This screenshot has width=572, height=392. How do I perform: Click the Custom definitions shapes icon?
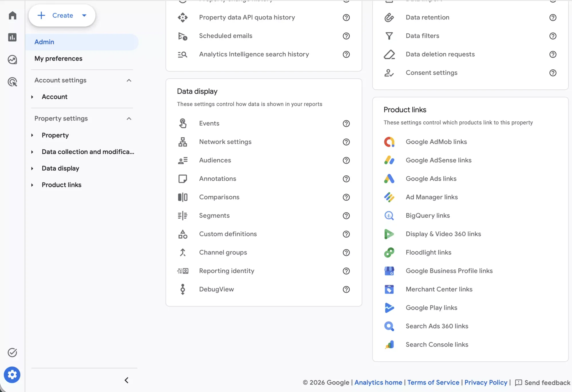[x=183, y=234]
